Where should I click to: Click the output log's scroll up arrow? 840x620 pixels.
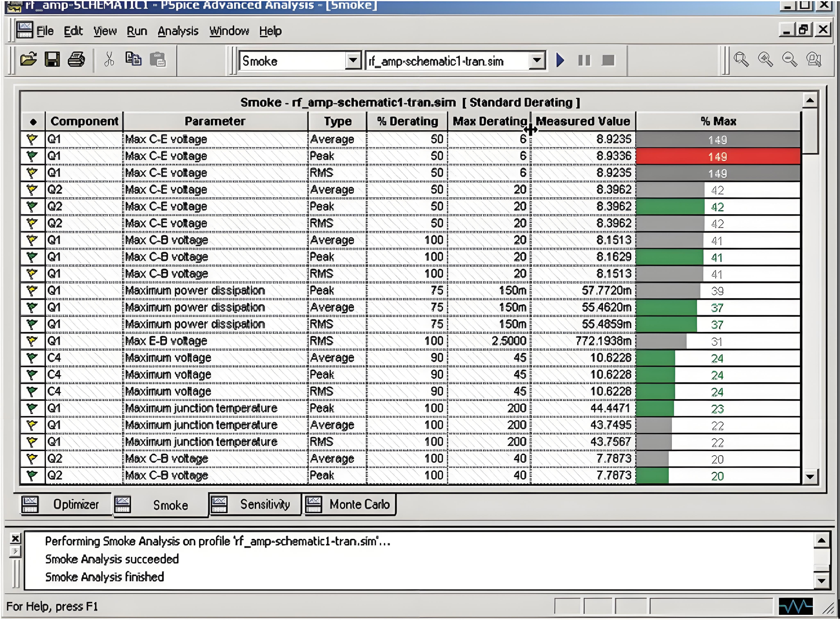pos(821,541)
